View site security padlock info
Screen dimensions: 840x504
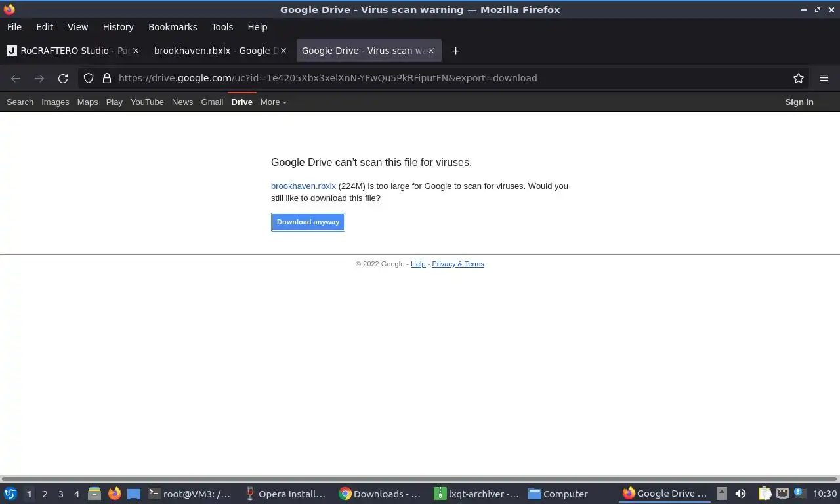click(x=107, y=78)
